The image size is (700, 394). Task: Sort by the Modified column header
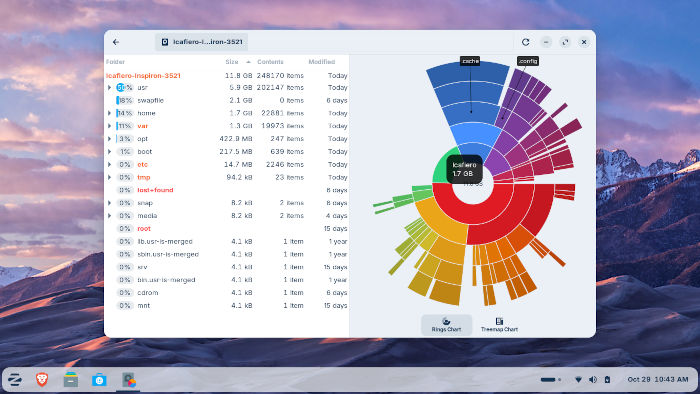pyautogui.click(x=321, y=62)
